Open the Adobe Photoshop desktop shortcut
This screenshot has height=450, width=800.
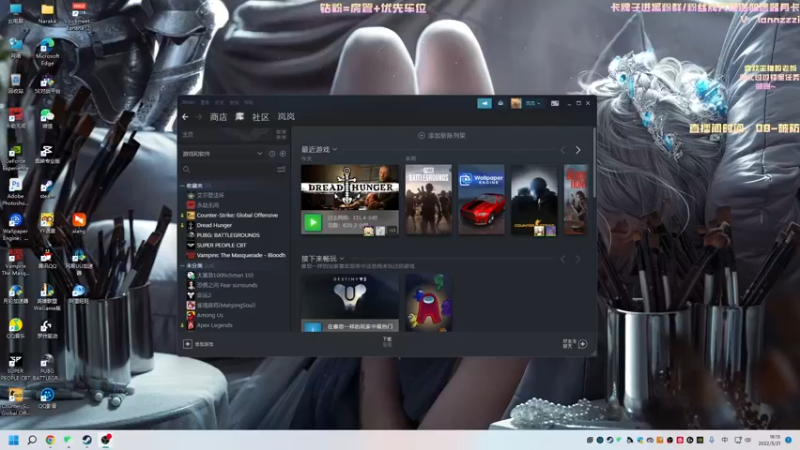(x=15, y=192)
